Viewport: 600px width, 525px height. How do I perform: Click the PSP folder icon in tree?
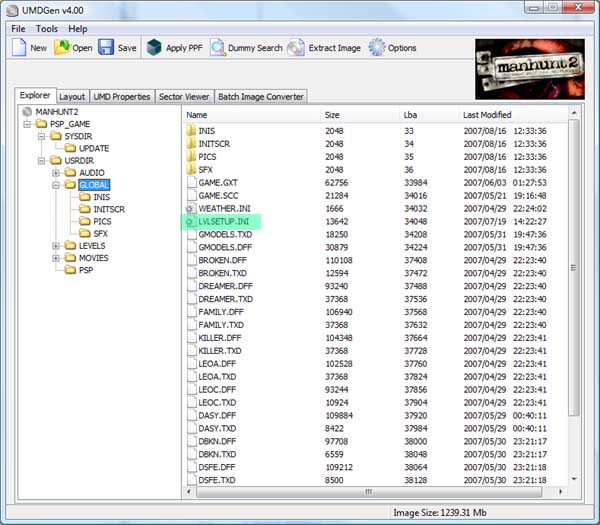pos(70,270)
